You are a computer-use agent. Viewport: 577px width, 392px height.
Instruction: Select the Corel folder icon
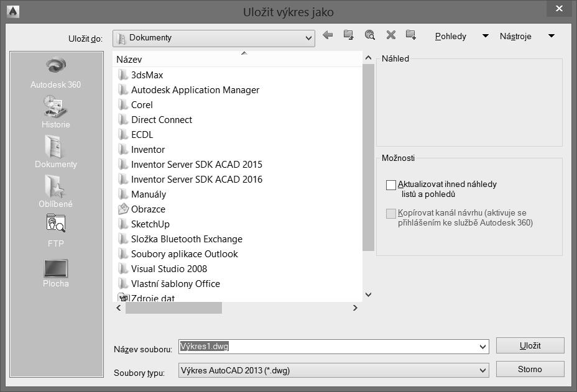click(123, 105)
